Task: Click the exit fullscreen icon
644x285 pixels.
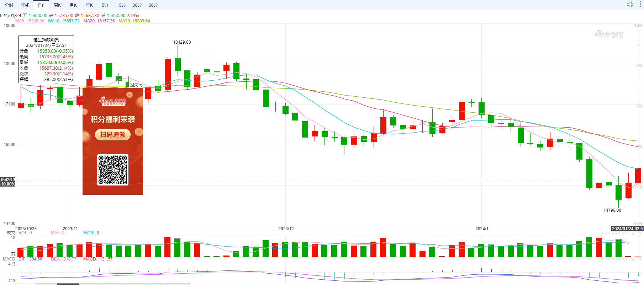Action: 630,4
